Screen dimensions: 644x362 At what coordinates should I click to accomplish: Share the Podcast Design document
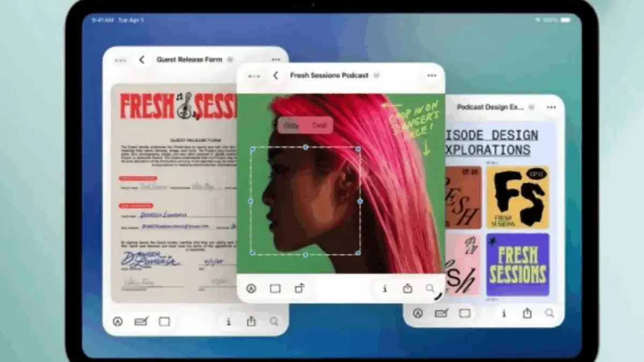click(527, 313)
